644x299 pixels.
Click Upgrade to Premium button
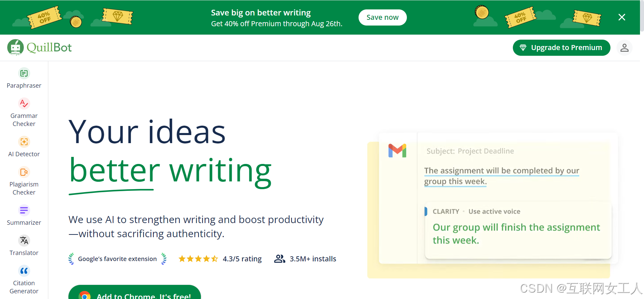[561, 48]
